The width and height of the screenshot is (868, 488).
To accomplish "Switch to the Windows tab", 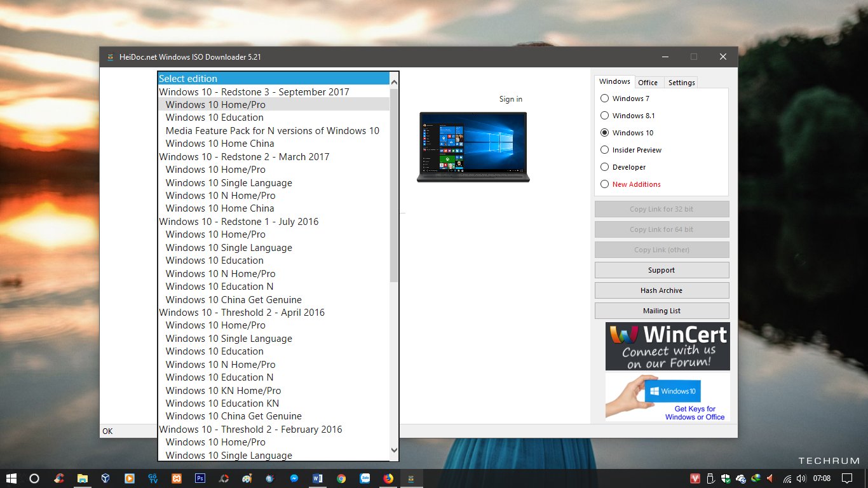I will (614, 82).
